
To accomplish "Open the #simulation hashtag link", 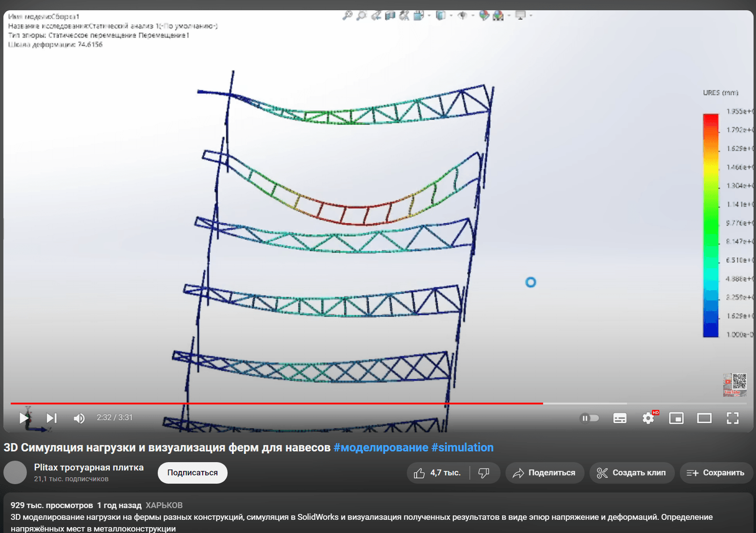I will click(462, 448).
